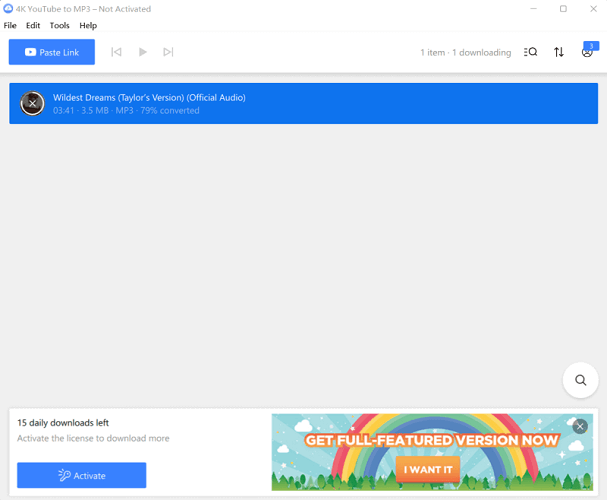Play the selected track
This screenshot has width=607, height=500.
(142, 52)
